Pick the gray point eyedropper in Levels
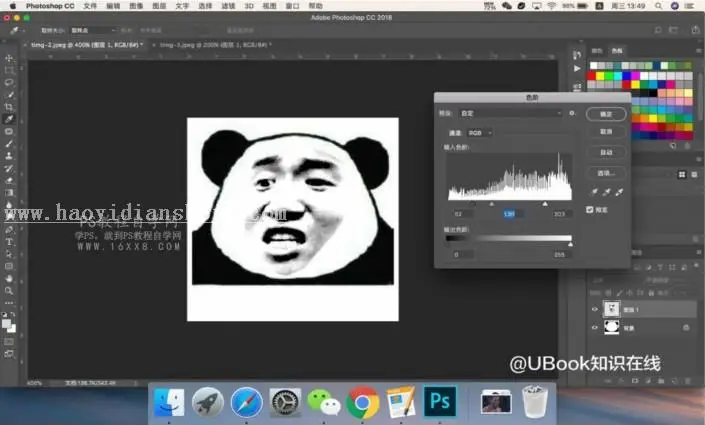Screen dimensions: 705x425 point(607,192)
